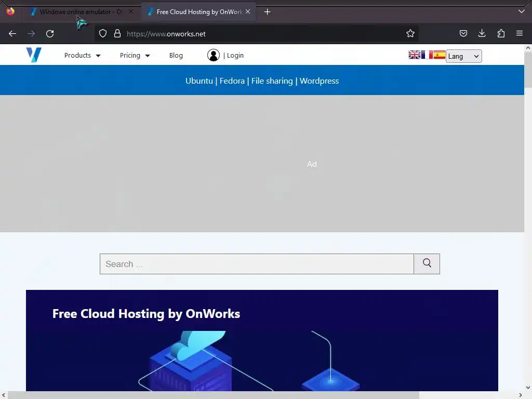Image resolution: width=532 pixels, height=399 pixels.
Task: Open the Wordpress link
Action: (320, 81)
